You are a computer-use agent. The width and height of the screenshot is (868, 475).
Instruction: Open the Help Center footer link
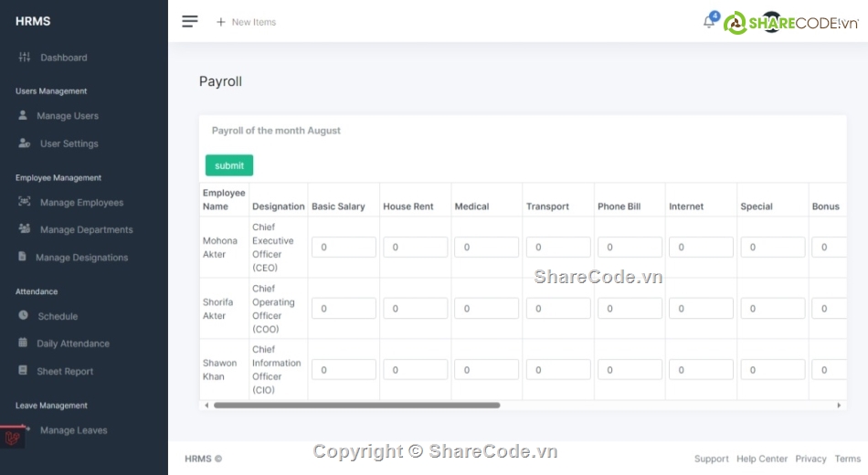[761, 459]
